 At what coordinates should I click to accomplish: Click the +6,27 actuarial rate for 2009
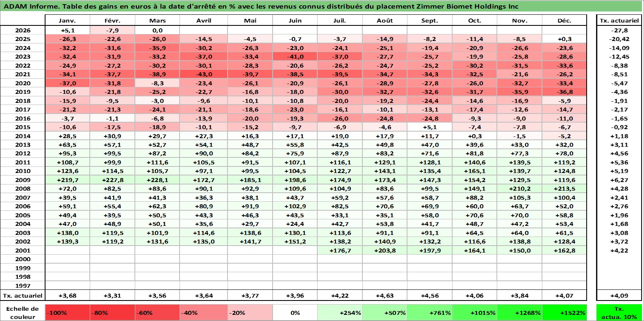[x=619, y=180]
